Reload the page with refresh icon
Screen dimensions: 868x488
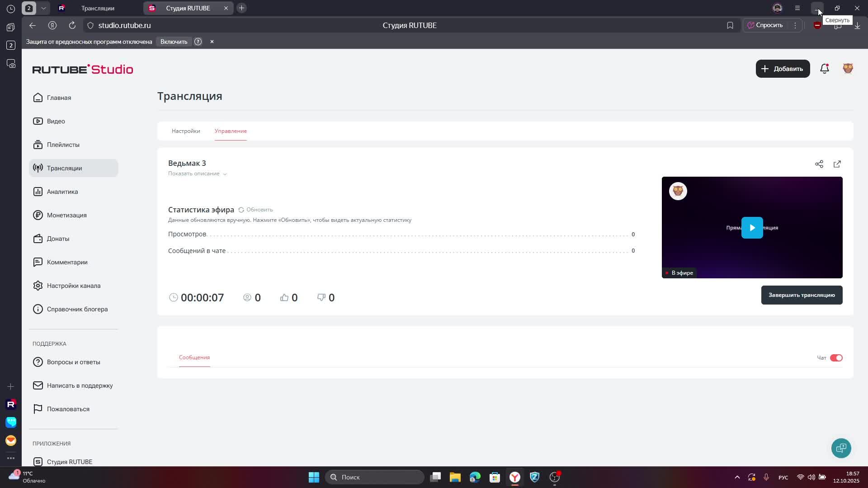[72, 25]
